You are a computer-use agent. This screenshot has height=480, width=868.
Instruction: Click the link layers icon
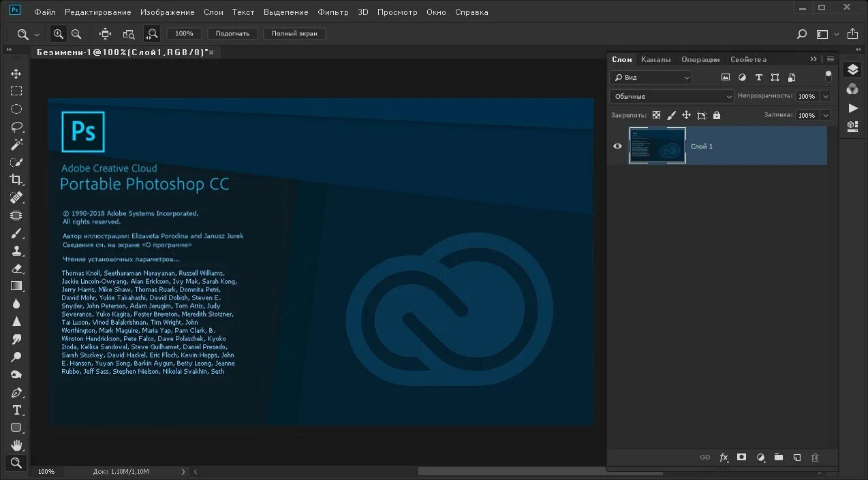point(705,458)
